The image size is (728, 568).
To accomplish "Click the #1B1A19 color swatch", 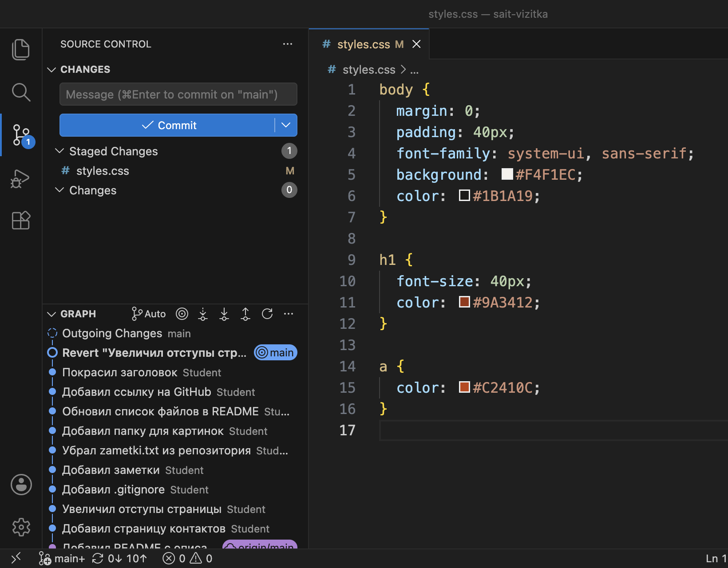I will coord(464,195).
